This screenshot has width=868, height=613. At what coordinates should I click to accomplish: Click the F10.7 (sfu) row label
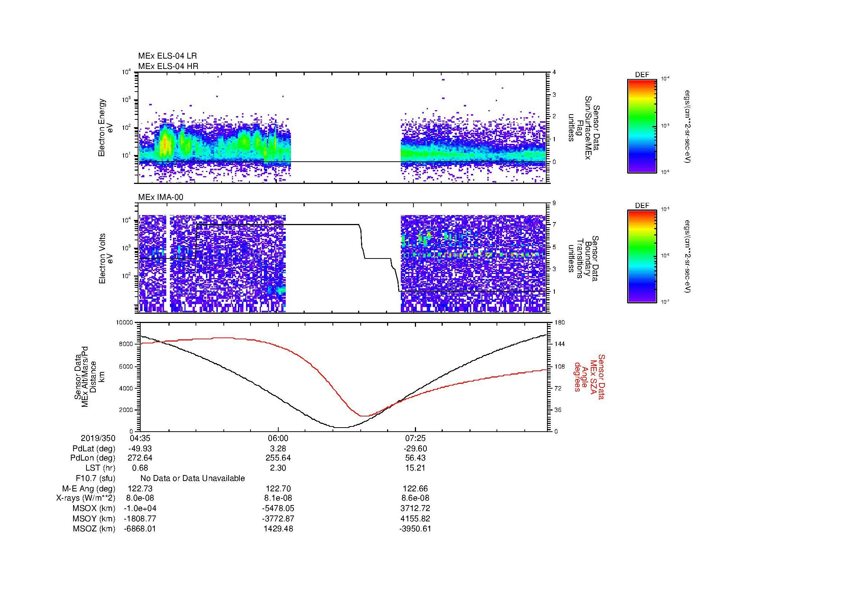tap(95, 478)
